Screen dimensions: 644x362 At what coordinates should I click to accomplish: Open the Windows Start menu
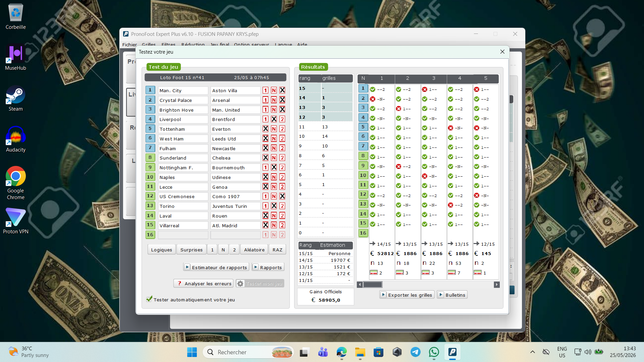tap(192, 352)
